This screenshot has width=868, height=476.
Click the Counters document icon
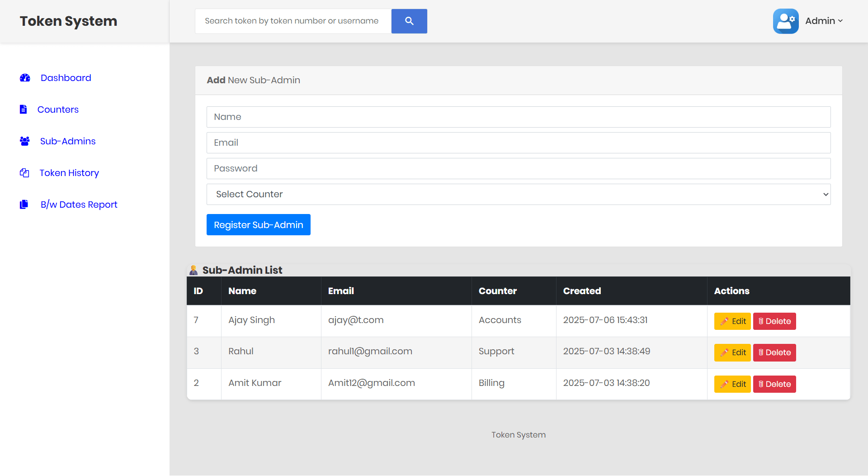pyautogui.click(x=23, y=109)
